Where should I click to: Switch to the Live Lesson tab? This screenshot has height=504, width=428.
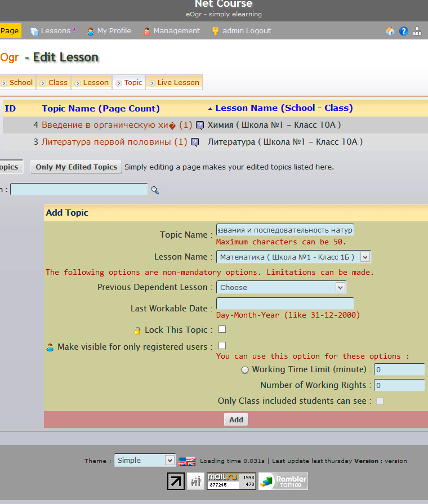coord(174,82)
